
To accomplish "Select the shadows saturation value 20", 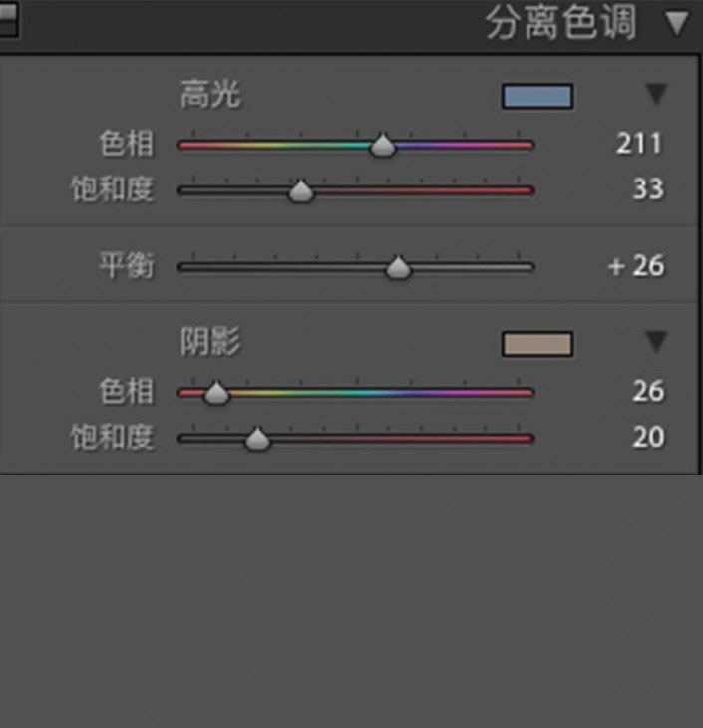I will [x=647, y=437].
